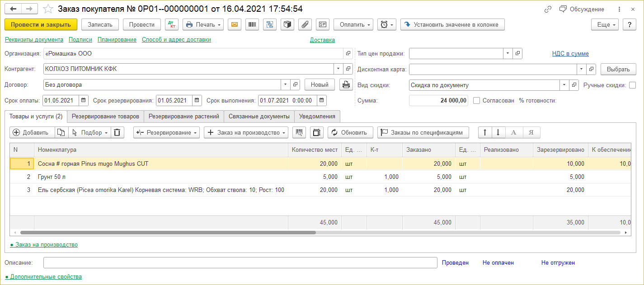Toggle Согласован checkbox
Screen dimensions: 644x285
[x=476, y=101]
